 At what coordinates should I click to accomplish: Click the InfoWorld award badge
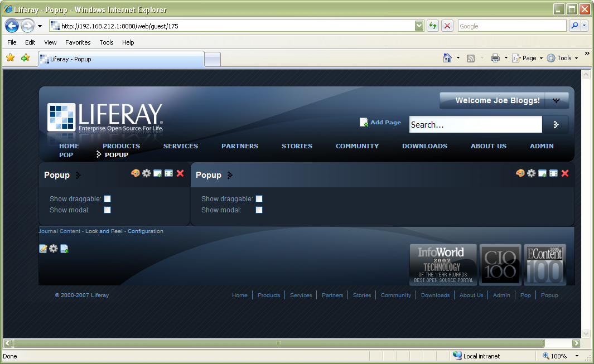coord(443,264)
